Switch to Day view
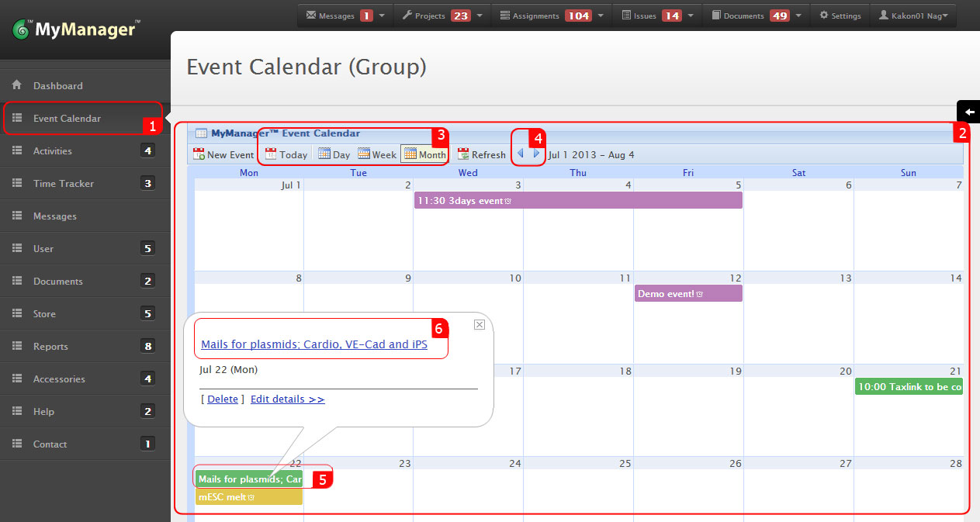The width and height of the screenshot is (980, 522). pos(333,154)
